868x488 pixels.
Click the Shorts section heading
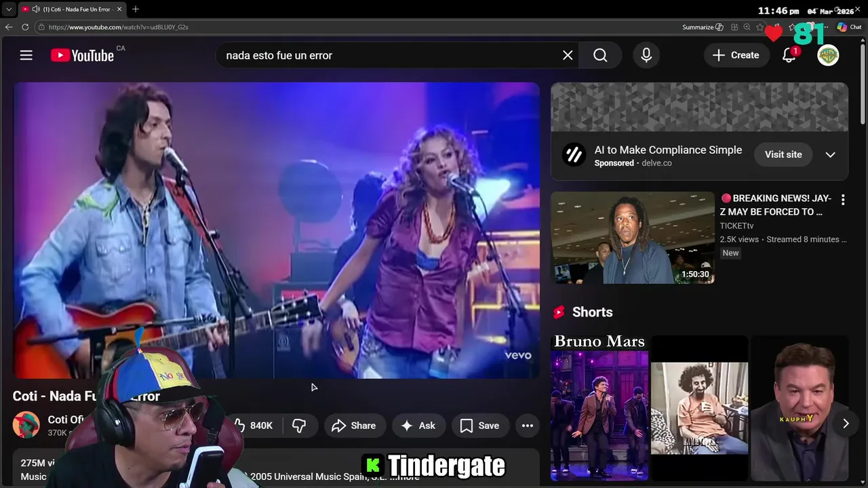(x=592, y=312)
